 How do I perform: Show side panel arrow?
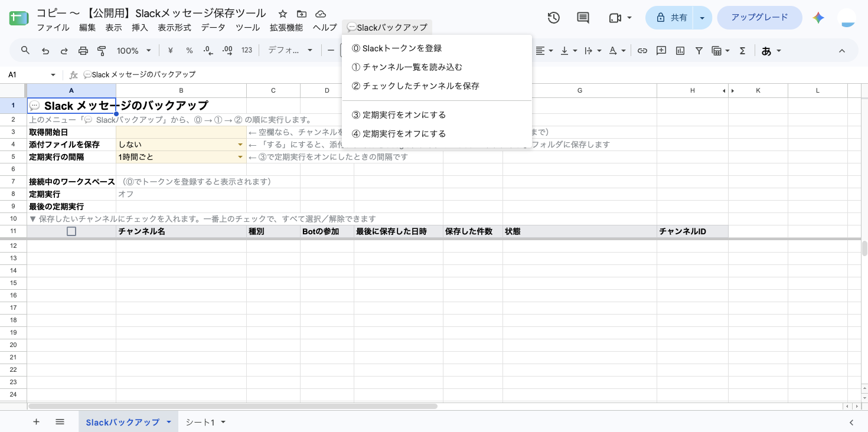pyautogui.click(x=851, y=422)
